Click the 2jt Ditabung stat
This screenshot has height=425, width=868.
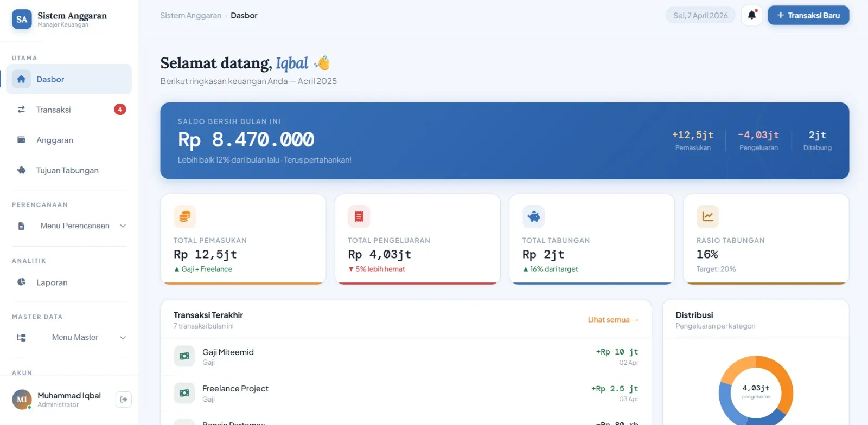coord(818,140)
